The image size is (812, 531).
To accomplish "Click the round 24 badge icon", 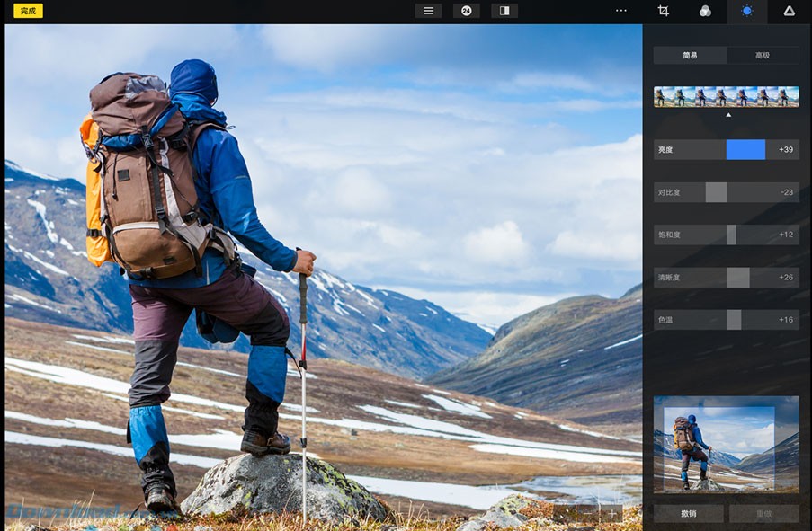I will [466, 11].
